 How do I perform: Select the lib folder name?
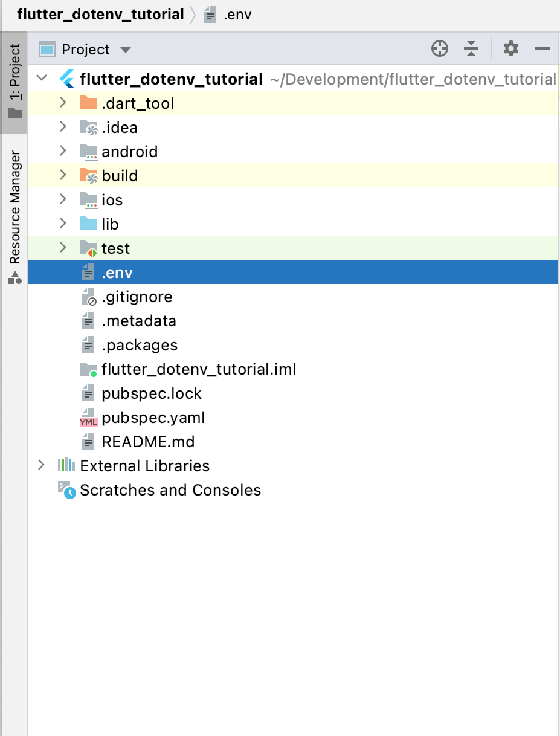pos(110,224)
